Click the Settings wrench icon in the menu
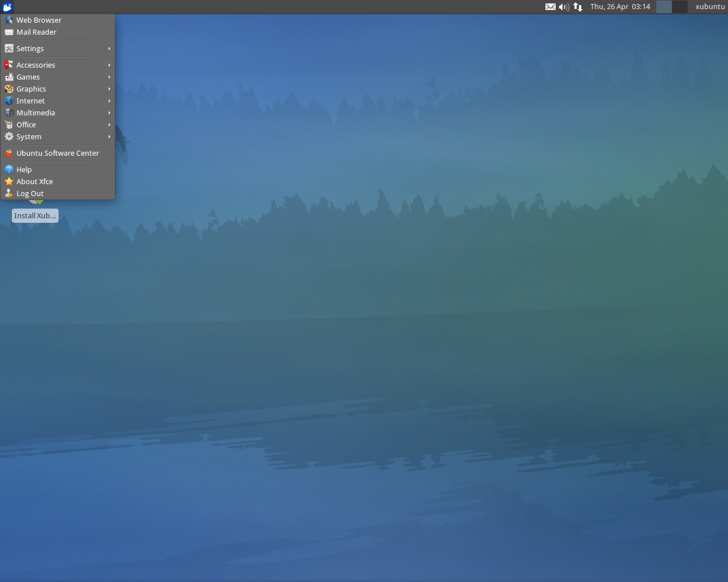728x582 pixels. [9, 48]
